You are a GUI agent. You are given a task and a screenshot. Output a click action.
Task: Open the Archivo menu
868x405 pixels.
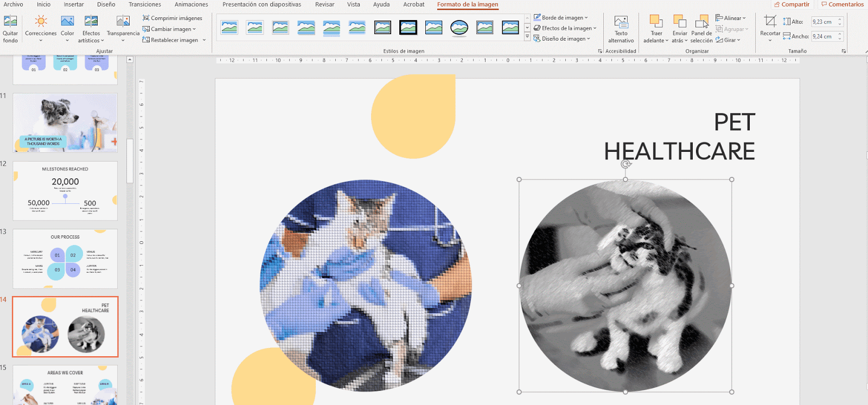pyautogui.click(x=14, y=4)
